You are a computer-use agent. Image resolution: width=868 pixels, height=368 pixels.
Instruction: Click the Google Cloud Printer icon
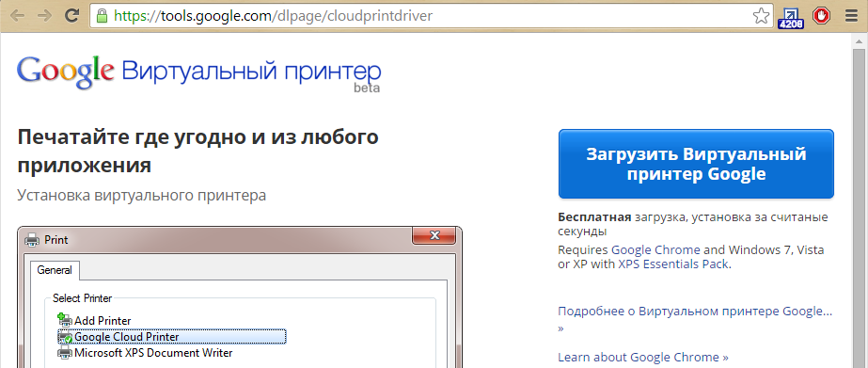(65, 336)
